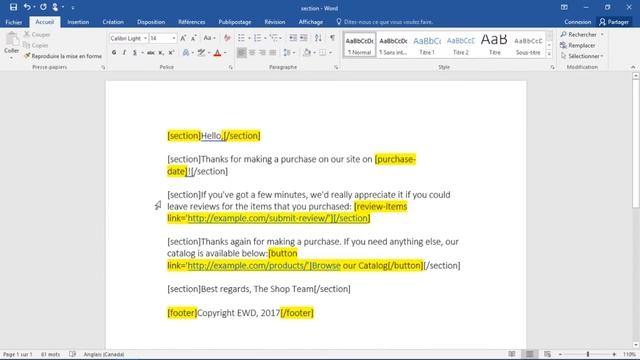Screen dimensions: 640x360
Task: Select the Normal style
Action: tap(360, 45)
